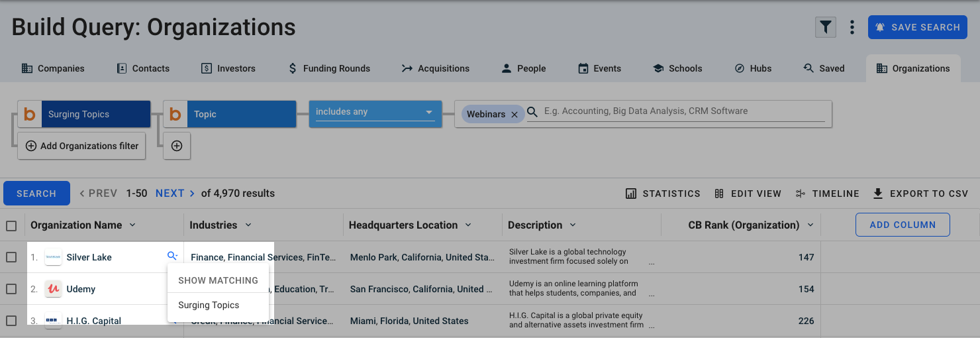
Task: Open Statistics view
Action: click(663, 194)
